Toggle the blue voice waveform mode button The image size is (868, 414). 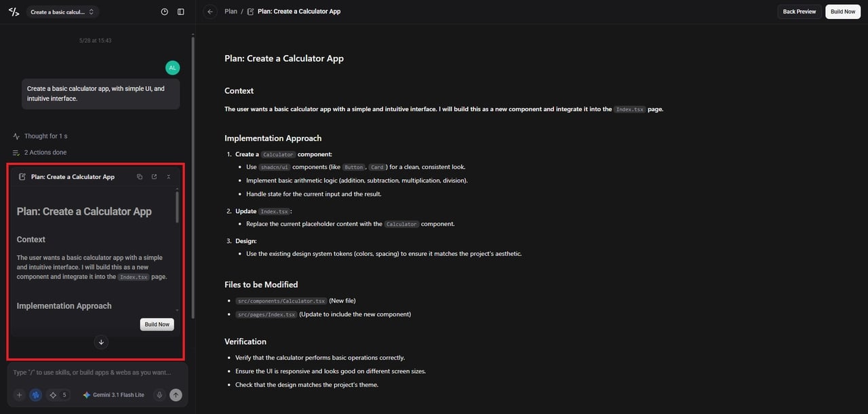(x=35, y=395)
